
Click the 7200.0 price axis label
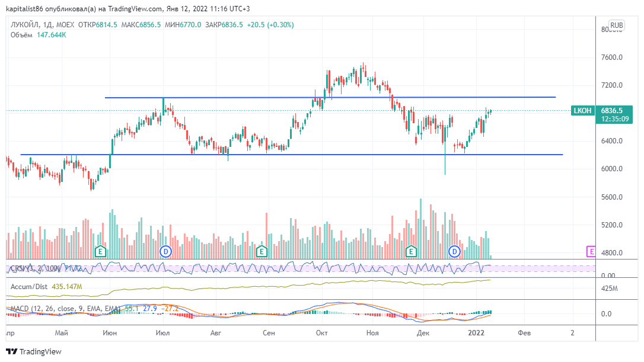click(611, 85)
